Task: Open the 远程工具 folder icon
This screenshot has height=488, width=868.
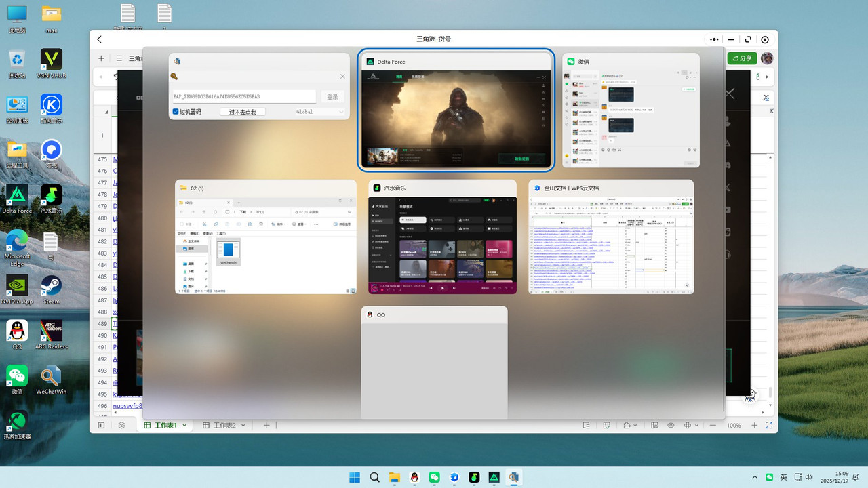Action: point(17,155)
